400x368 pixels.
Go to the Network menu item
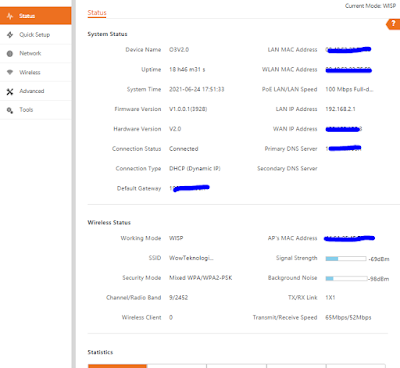pos(36,53)
